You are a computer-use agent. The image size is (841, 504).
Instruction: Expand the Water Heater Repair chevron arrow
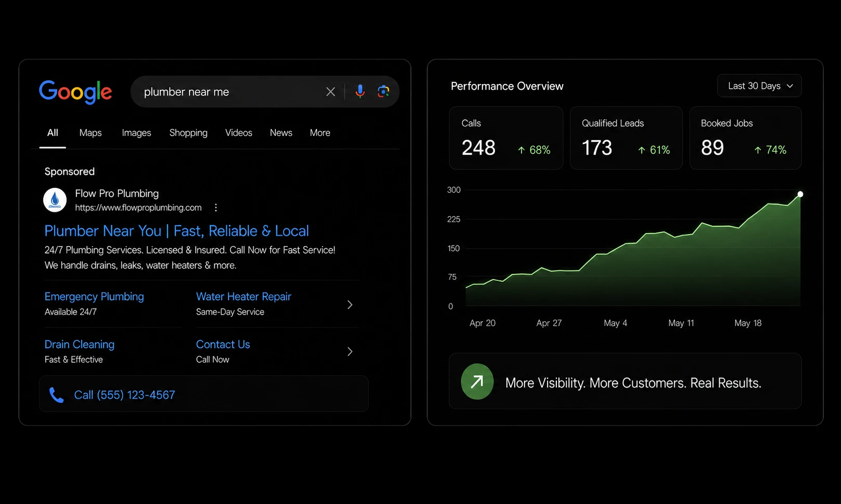click(x=350, y=305)
